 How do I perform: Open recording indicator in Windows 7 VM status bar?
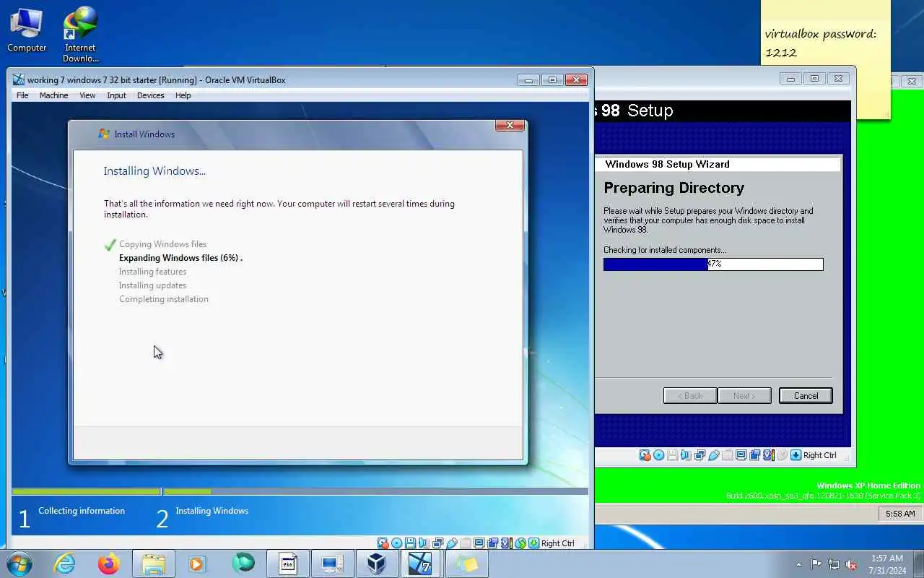(x=492, y=543)
